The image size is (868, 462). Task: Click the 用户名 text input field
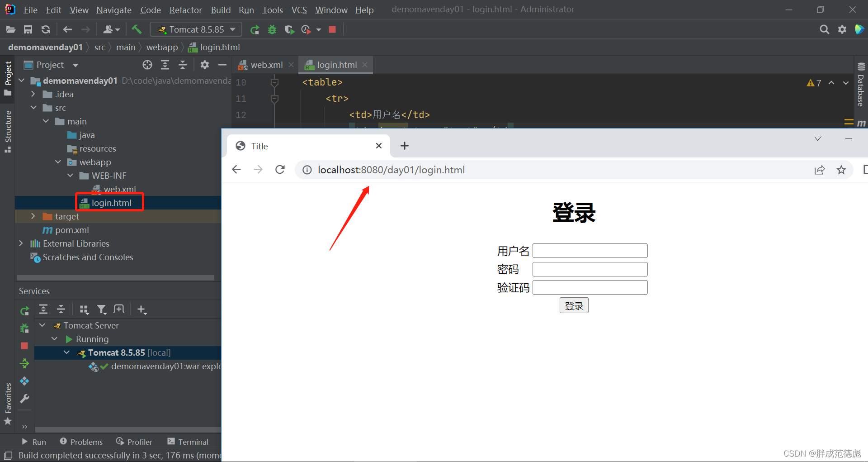click(590, 250)
